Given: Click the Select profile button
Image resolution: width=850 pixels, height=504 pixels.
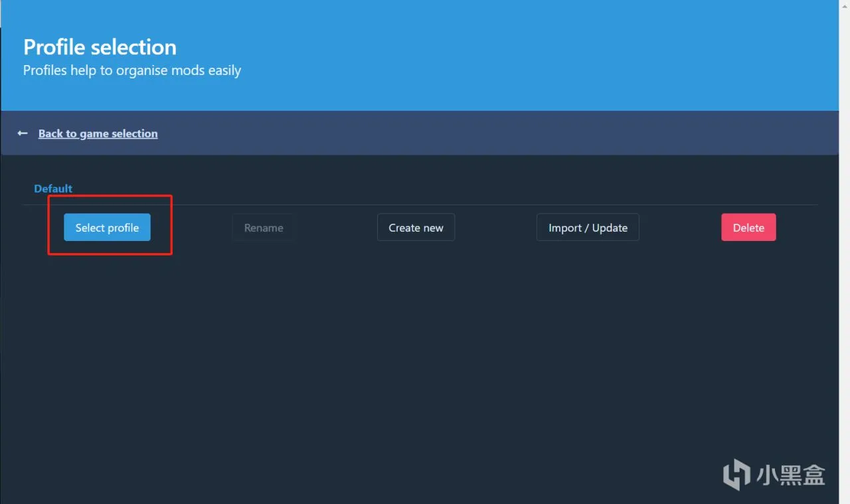Looking at the screenshot, I should coord(107,227).
